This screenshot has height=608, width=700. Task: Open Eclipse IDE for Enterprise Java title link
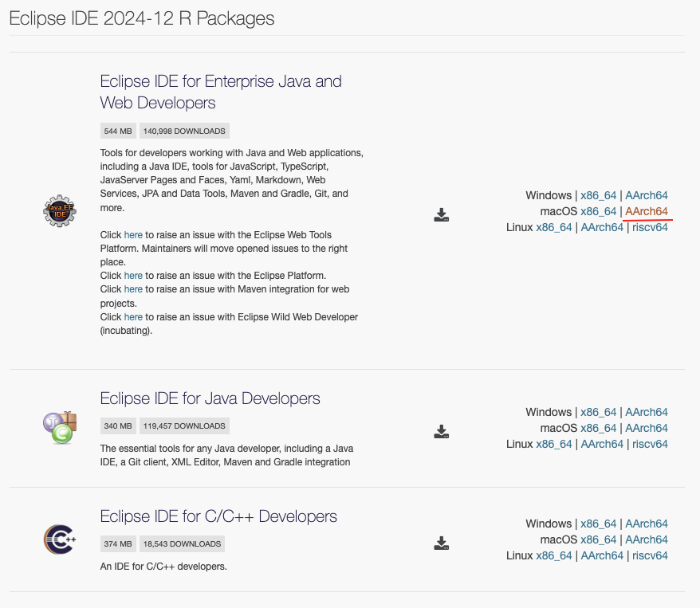point(221,92)
